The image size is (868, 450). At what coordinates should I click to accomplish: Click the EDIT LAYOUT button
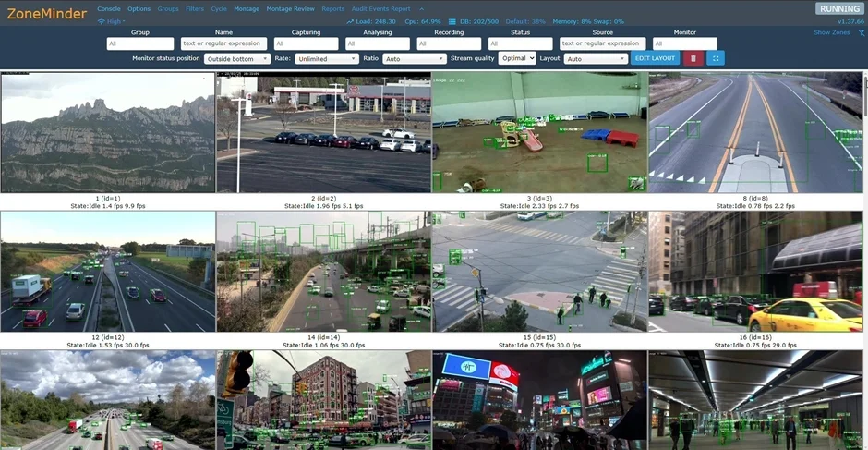click(655, 58)
